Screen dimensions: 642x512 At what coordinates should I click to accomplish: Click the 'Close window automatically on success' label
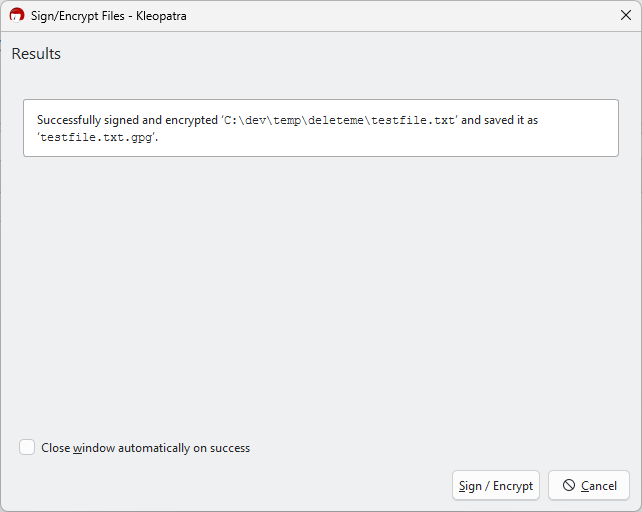coord(145,448)
